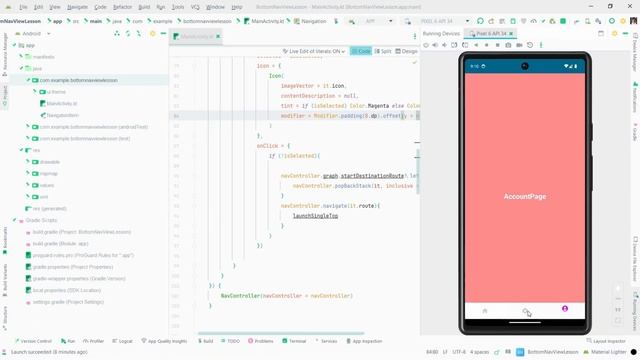
Task: Click editor tab more options icon
Action: 415,36
